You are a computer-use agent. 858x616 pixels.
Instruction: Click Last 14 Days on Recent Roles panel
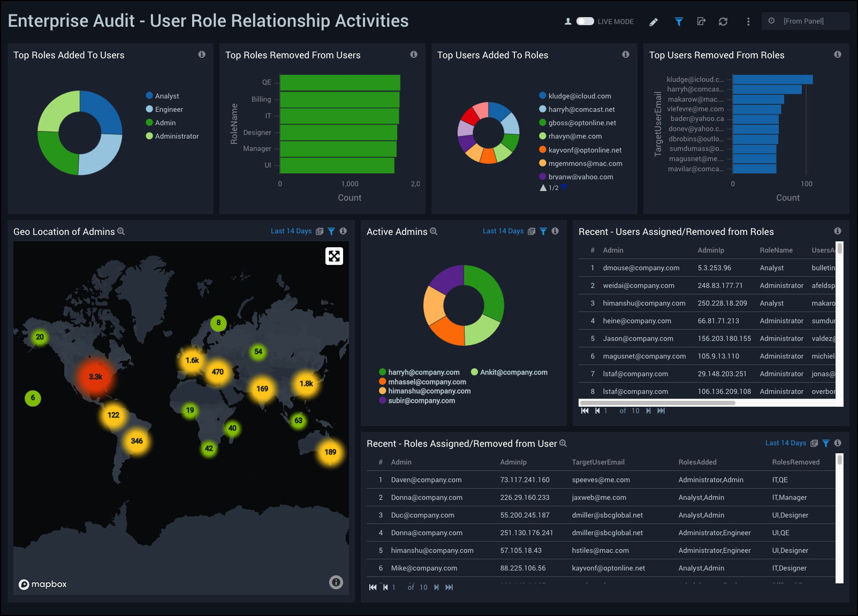[785, 443]
